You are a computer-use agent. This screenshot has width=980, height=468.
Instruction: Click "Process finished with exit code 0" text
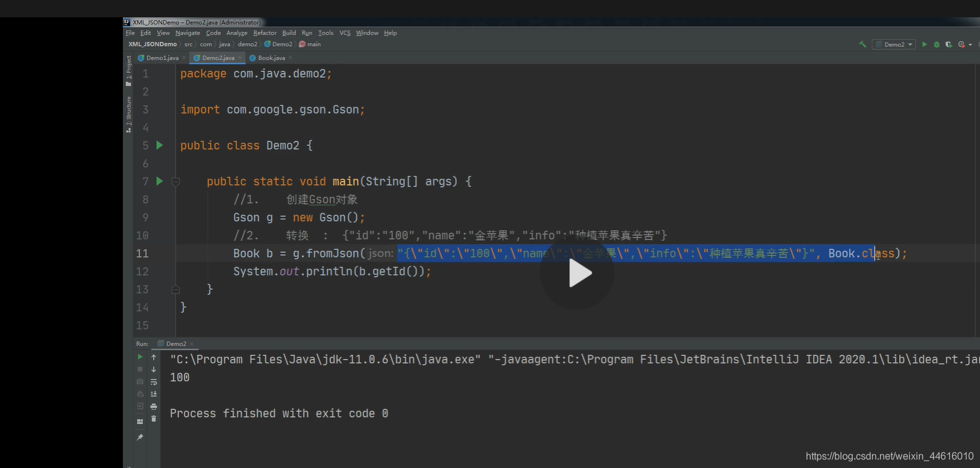279,413
